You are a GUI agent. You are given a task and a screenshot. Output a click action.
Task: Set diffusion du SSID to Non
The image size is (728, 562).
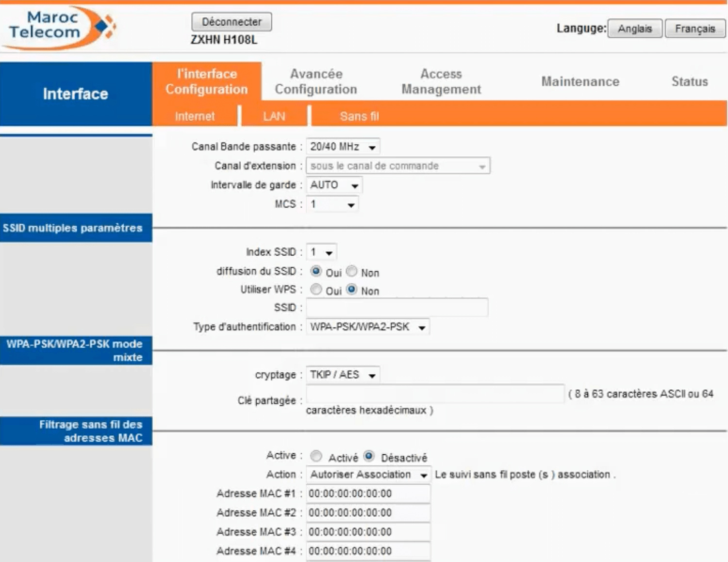pos(352,271)
